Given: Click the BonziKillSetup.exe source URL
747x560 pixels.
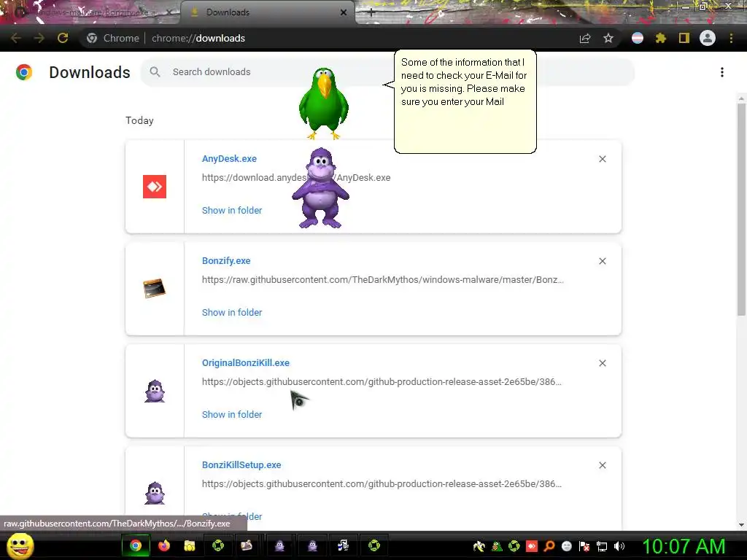Looking at the screenshot, I should pyautogui.click(x=382, y=484).
